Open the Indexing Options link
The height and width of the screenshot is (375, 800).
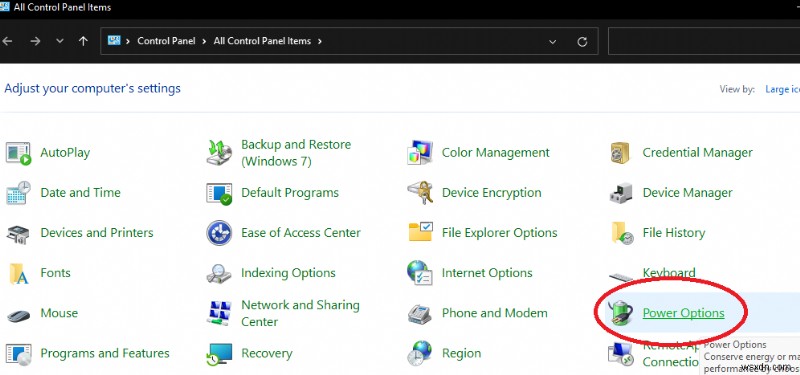click(x=288, y=273)
